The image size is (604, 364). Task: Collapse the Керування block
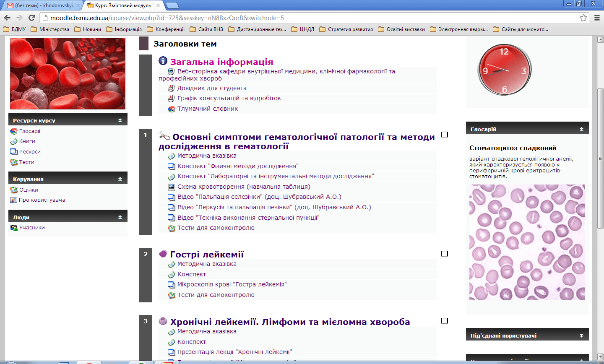[x=120, y=179]
